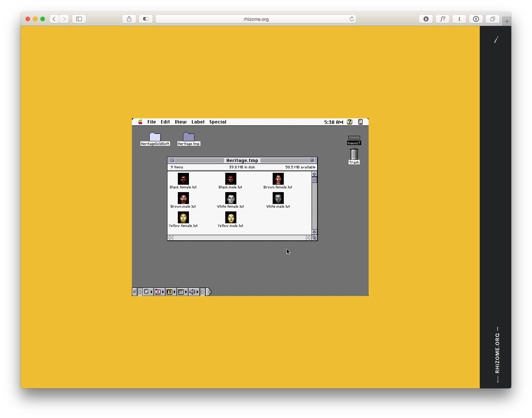Open the Apple menu
532x418 pixels.
pos(140,122)
